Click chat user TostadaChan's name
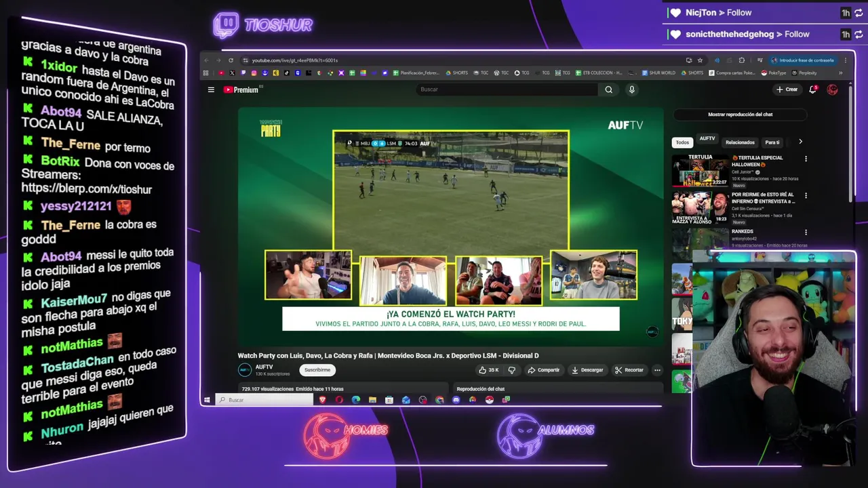868x488 pixels. 77,364
